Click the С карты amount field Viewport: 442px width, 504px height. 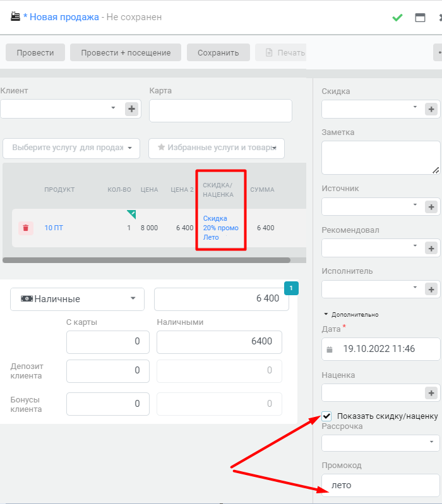(108, 342)
